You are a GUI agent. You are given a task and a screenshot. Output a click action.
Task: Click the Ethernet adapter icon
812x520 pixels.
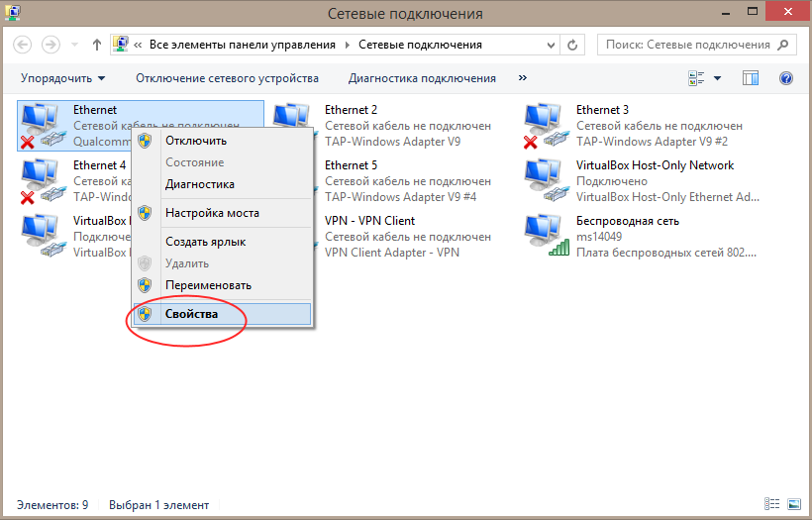(x=43, y=126)
